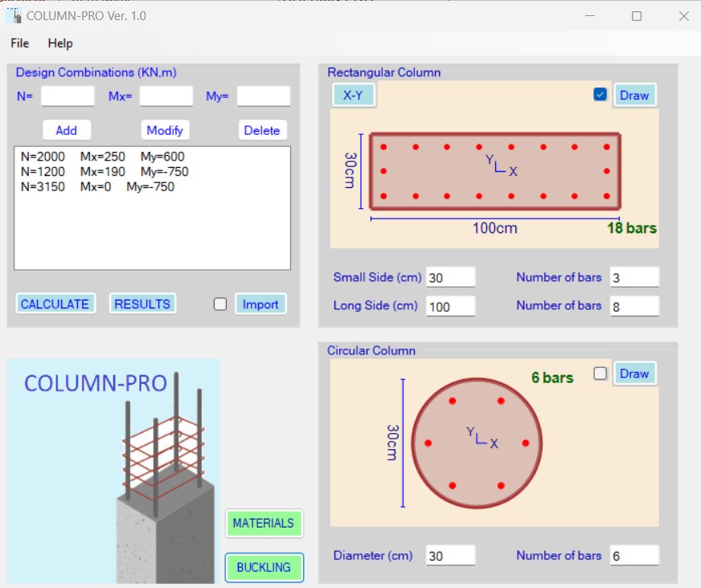Click the Diameter (cm) field
The image size is (701, 588).
[450, 555]
